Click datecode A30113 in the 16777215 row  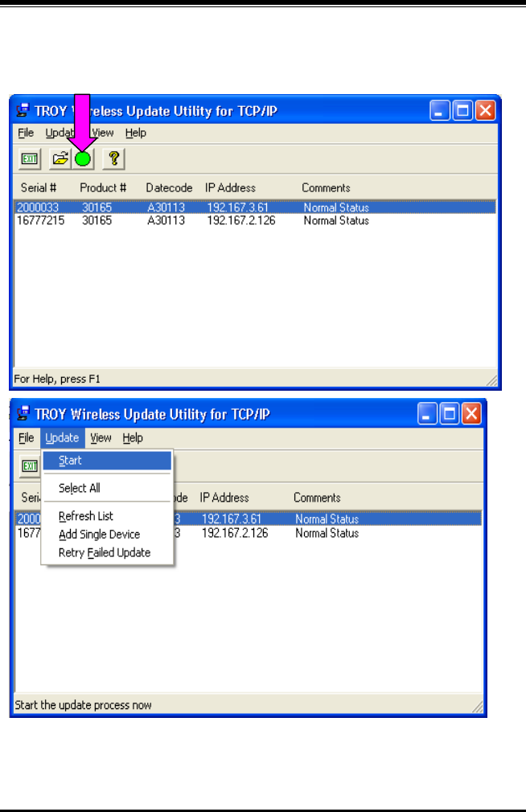(x=166, y=220)
